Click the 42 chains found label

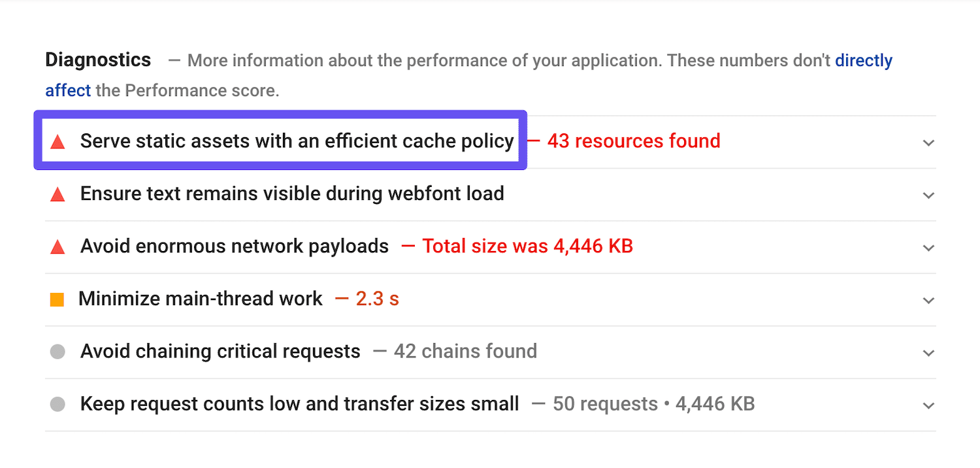(465, 352)
